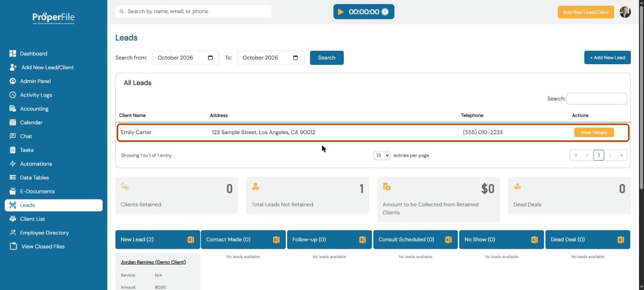The height and width of the screenshot is (290, 644).
Task: Open Automations in sidebar
Action: [36, 164]
